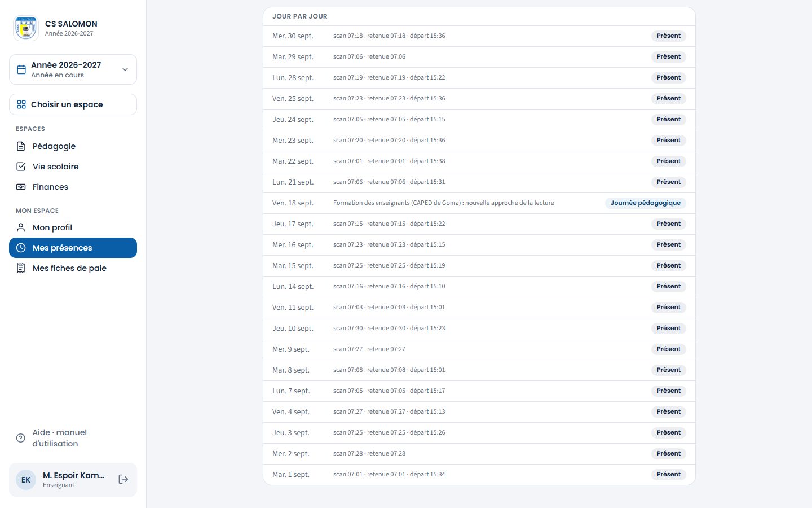The width and height of the screenshot is (812, 508).
Task: Select Mes présences in sidebar
Action: (73, 248)
